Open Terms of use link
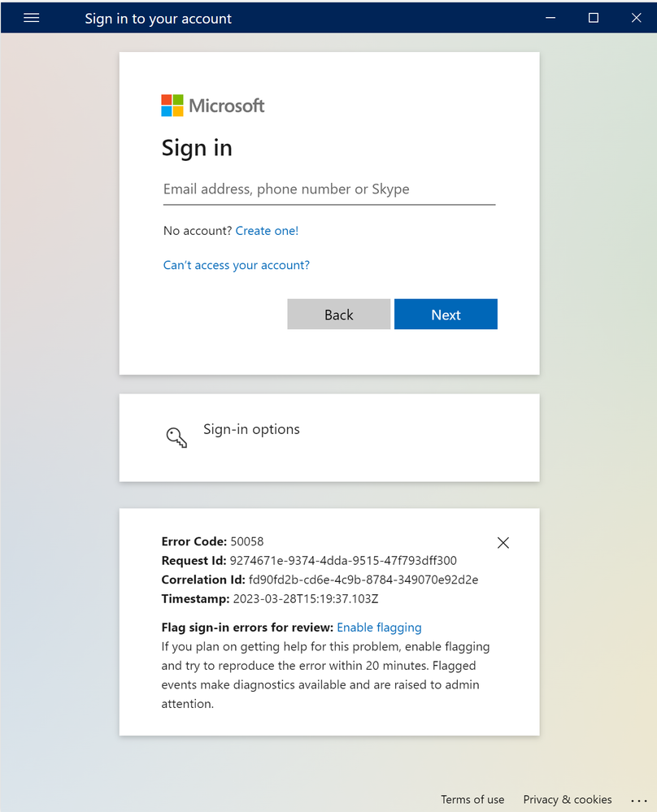The width and height of the screenshot is (657, 812). (472, 800)
